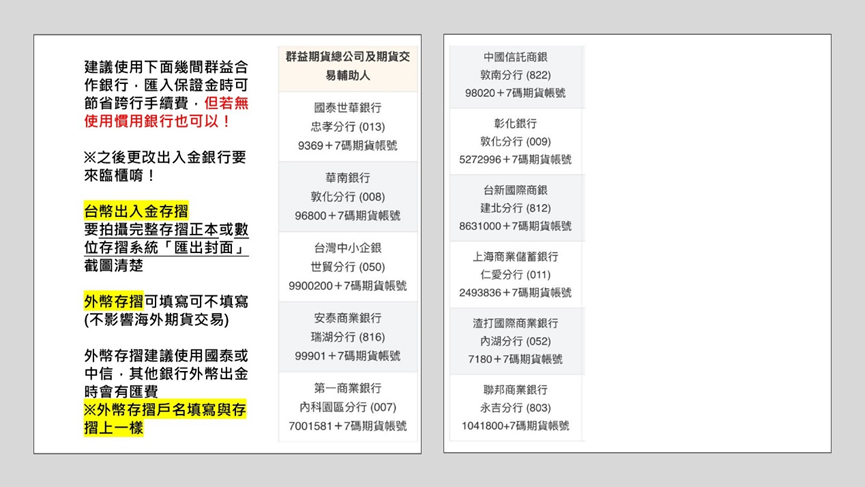Select the 上海商業儲蓄銀行 仁愛分行 cell
Image resolution: width=865 pixels, height=487 pixels.
pos(515,274)
